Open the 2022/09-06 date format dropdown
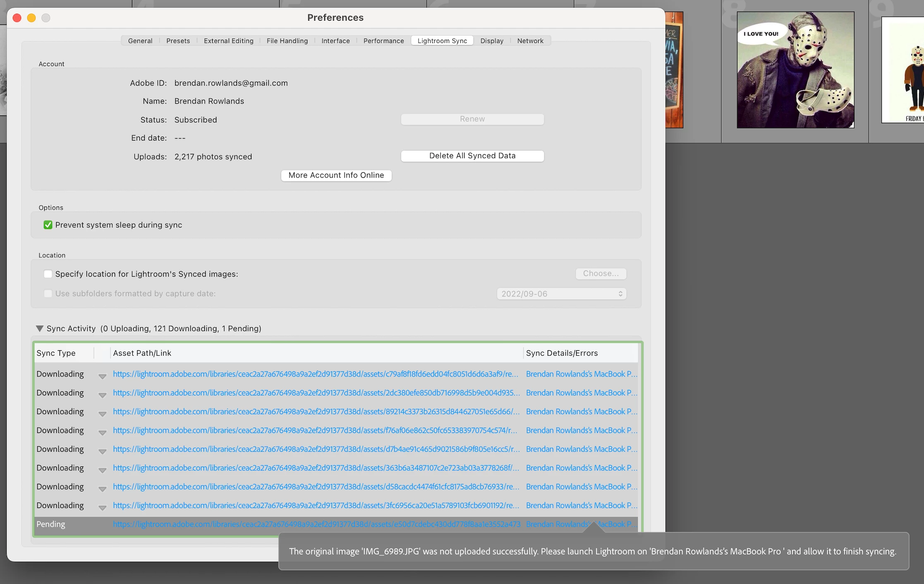 coord(561,294)
